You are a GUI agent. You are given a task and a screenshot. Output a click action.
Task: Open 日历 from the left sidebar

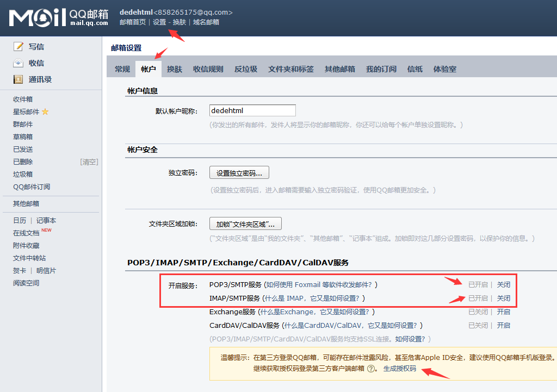tap(19, 220)
